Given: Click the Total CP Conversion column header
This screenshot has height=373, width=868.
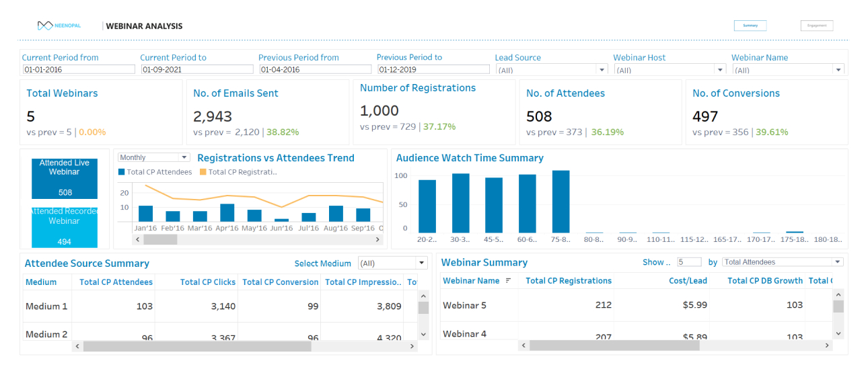Looking at the screenshot, I should 280,282.
